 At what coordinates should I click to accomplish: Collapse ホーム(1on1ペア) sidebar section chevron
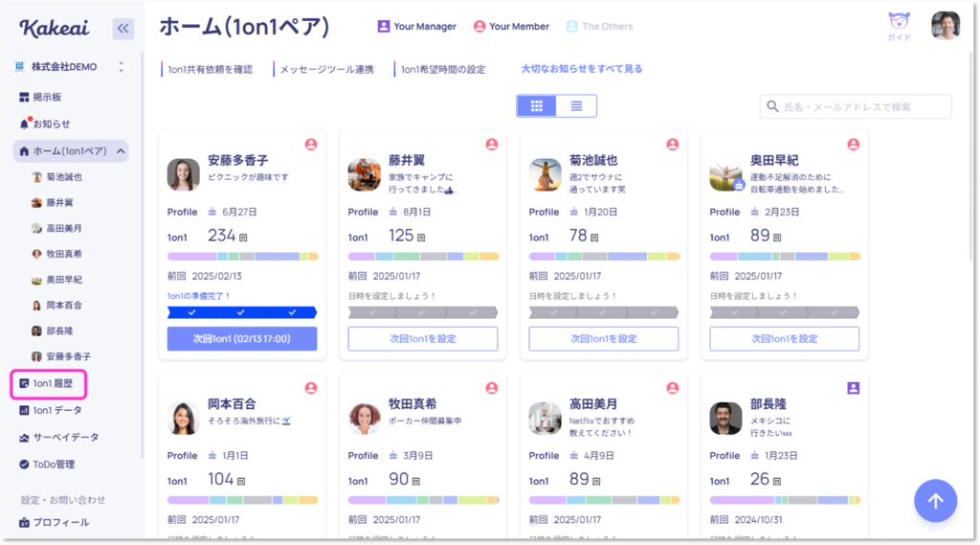tap(121, 150)
